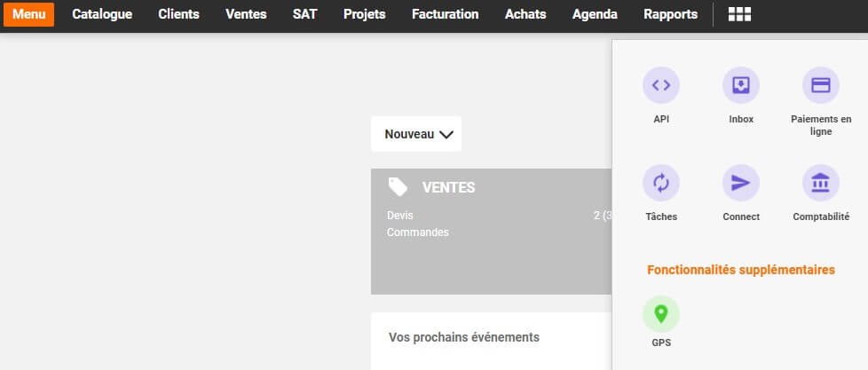Image resolution: width=868 pixels, height=370 pixels.
Task: Click the Ventes tag icon
Action: pyautogui.click(x=398, y=186)
